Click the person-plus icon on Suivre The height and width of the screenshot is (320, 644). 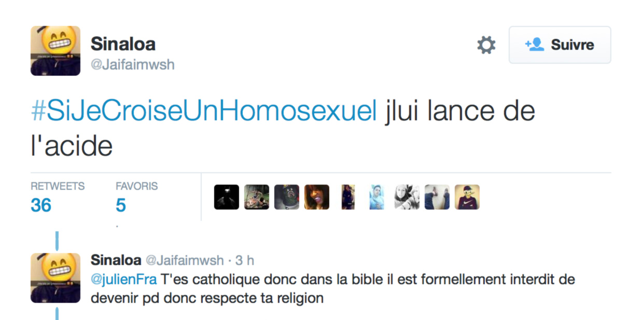pyautogui.click(x=535, y=45)
